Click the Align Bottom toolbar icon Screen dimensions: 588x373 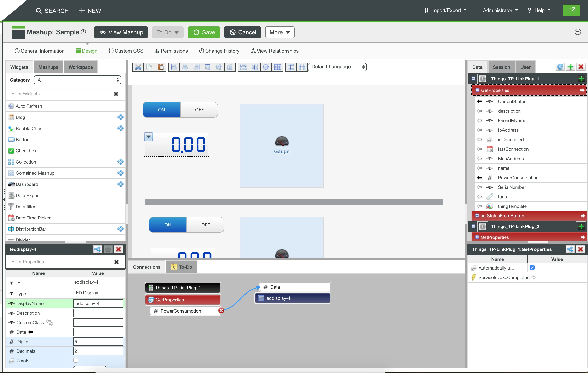(x=230, y=67)
